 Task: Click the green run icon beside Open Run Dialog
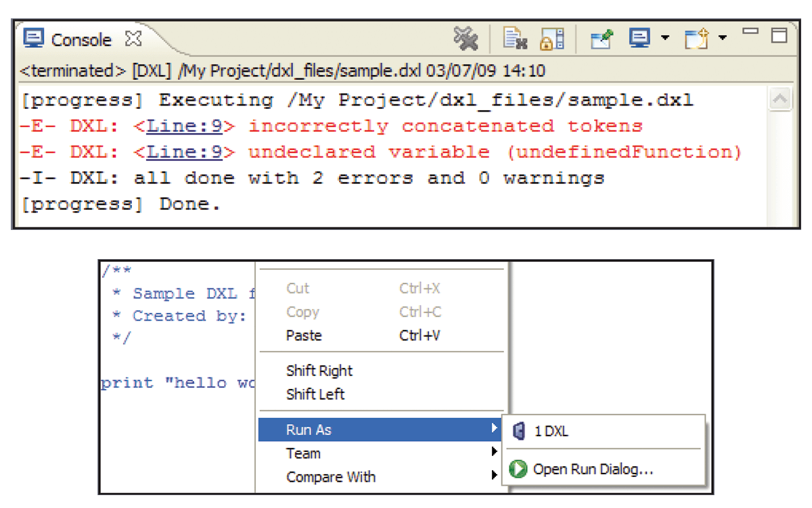click(x=518, y=469)
